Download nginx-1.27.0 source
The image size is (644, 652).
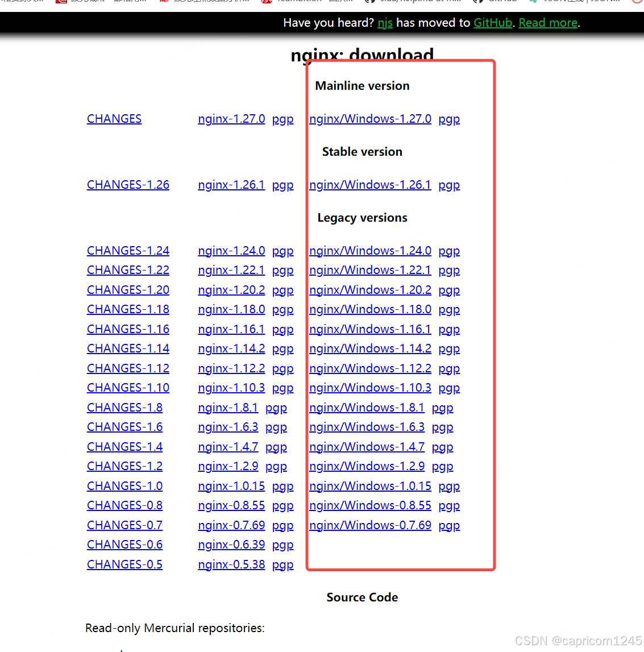tap(231, 119)
